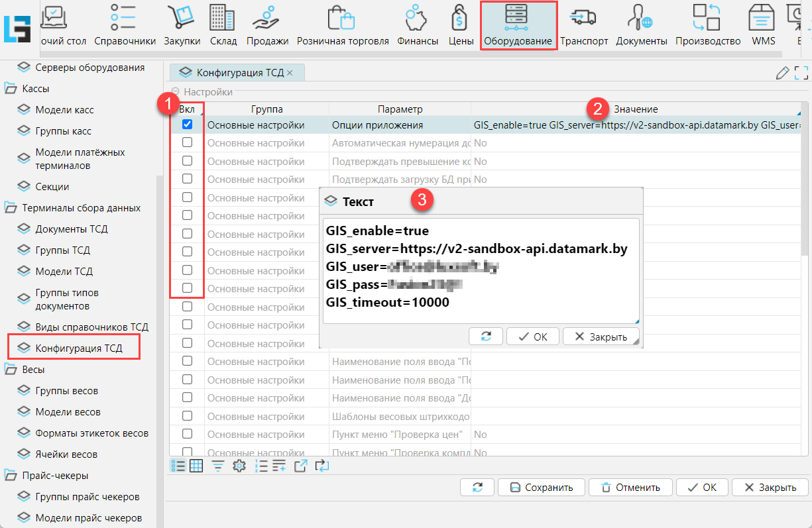Close the Конфигурация ТСД tab

coord(290,73)
